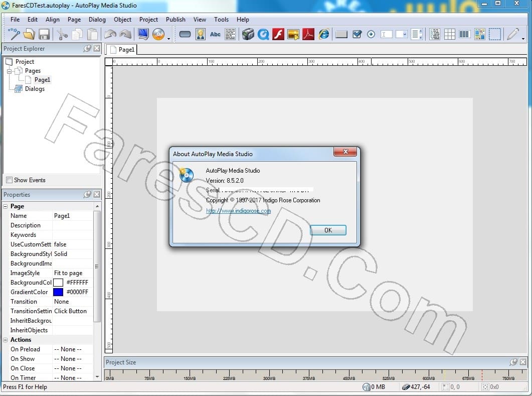Insert a new Button object
This screenshot has width=532, height=396.
coord(185,34)
